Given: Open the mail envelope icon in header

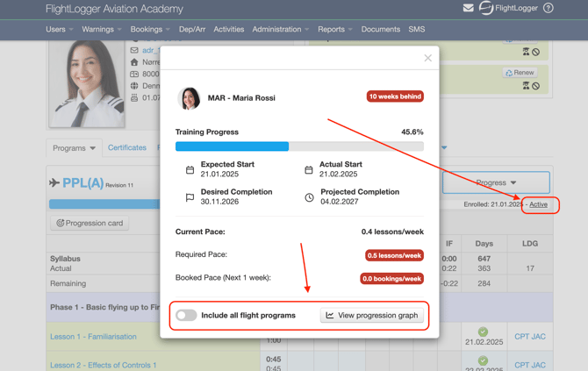Looking at the screenshot, I should pyautogui.click(x=469, y=9).
